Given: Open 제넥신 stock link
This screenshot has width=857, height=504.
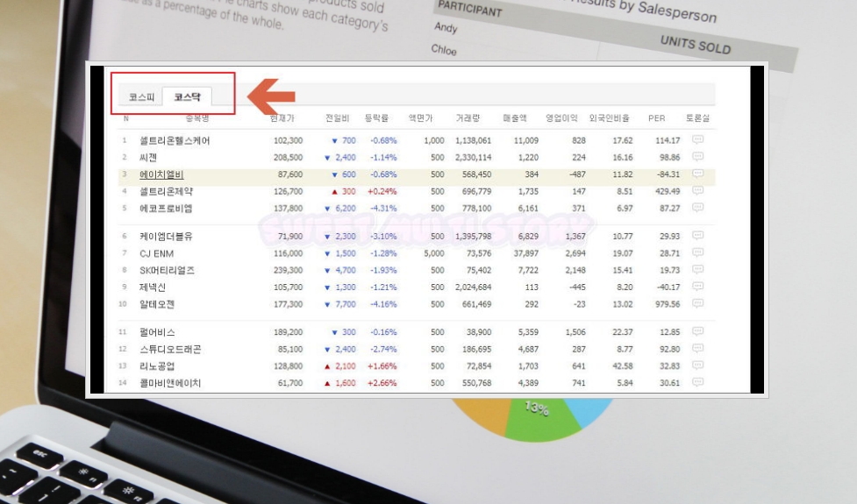Looking at the screenshot, I should [x=153, y=287].
